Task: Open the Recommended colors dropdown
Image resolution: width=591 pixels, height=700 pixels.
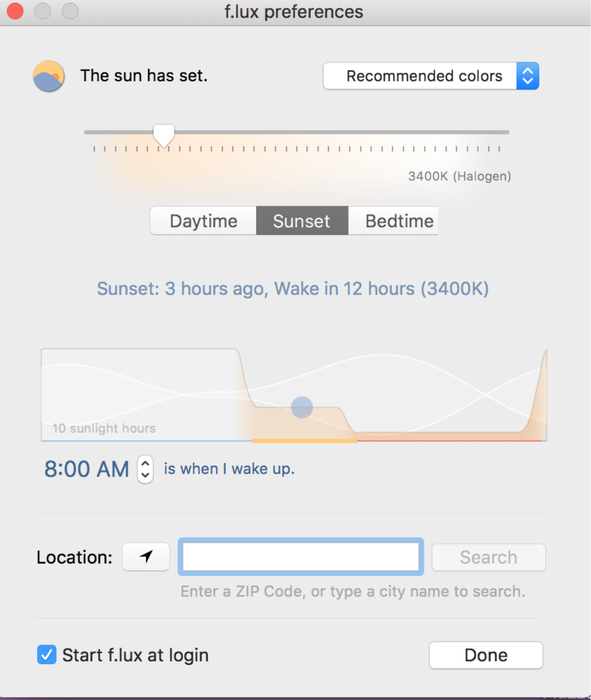Action: click(431, 76)
